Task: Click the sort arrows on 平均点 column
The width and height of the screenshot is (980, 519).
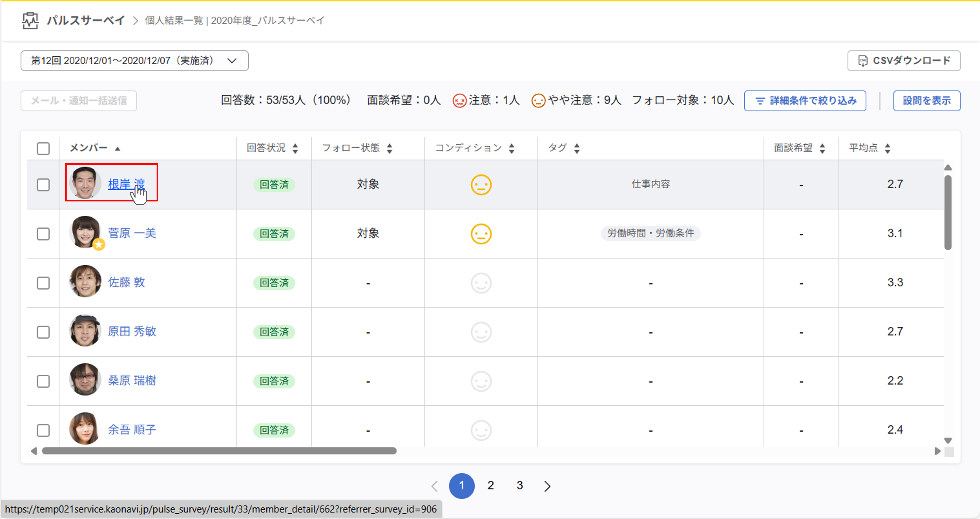Action: (x=888, y=148)
